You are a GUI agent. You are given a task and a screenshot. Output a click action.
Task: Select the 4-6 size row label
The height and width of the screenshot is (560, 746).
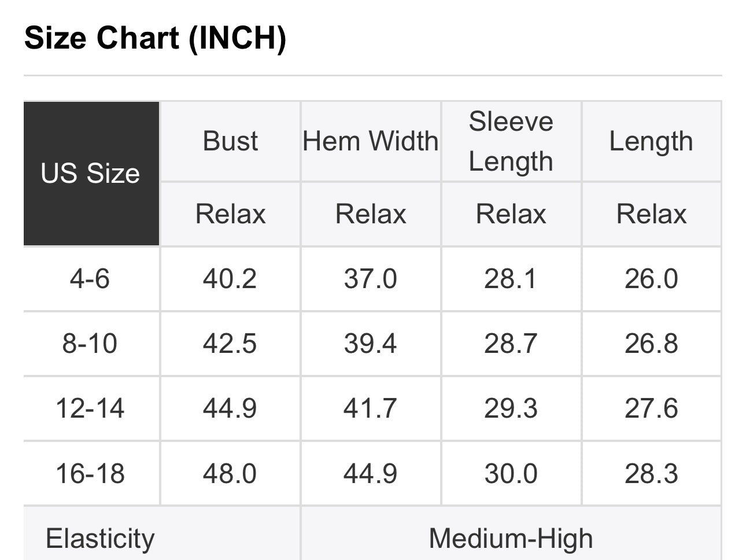point(90,279)
